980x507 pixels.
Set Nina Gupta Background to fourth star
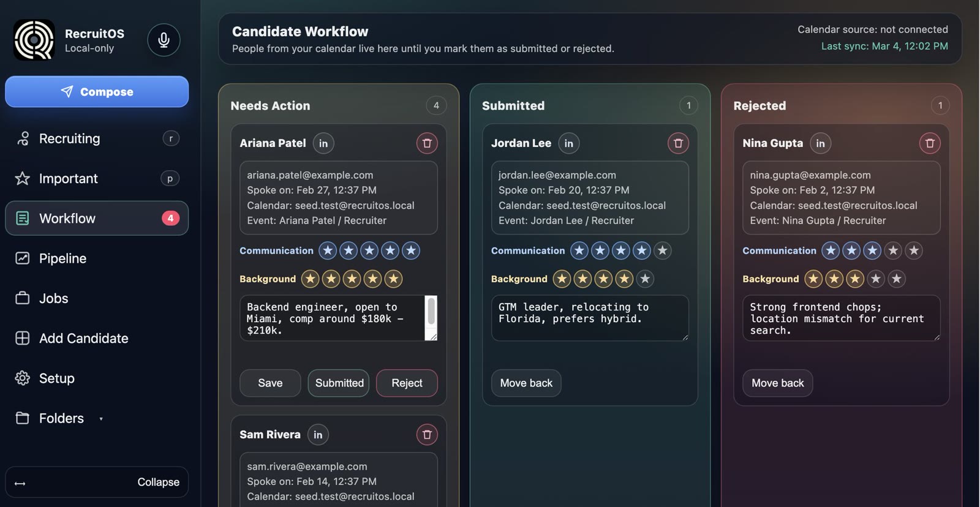[x=876, y=279]
